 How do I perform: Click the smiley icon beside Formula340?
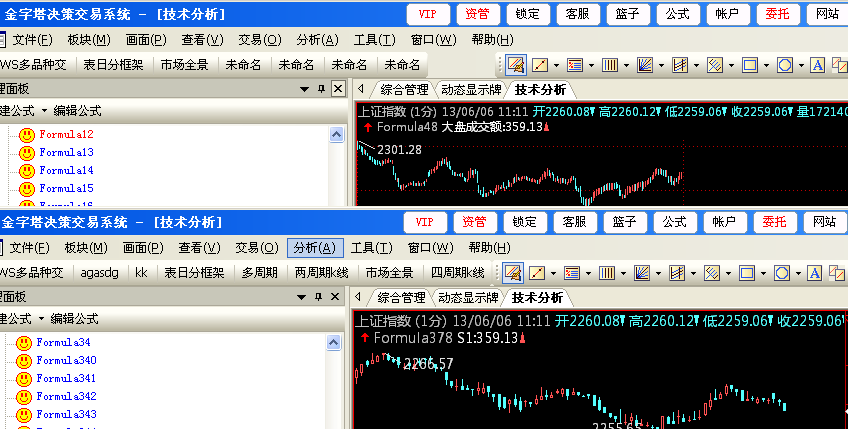pos(24,361)
